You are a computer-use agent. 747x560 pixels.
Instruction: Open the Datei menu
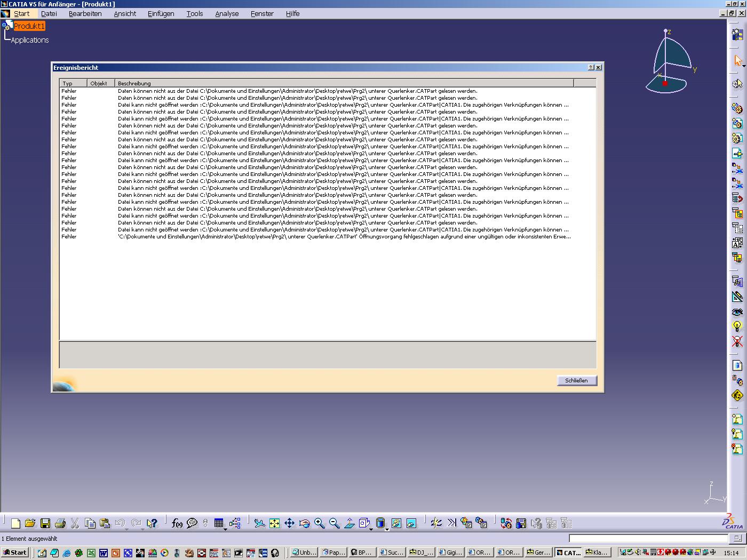[x=49, y=13]
